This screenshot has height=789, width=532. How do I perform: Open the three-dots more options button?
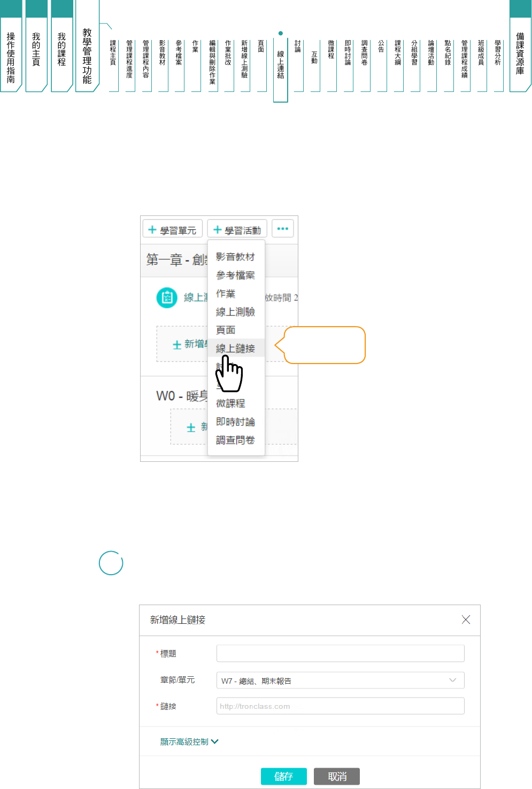[x=283, y=229]
